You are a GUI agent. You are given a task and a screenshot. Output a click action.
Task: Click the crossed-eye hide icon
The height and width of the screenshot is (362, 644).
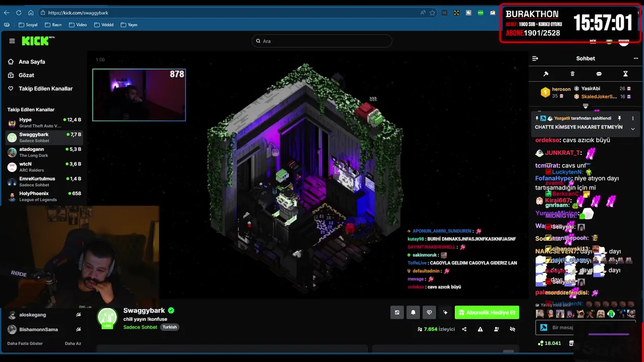[x=513, y=329]
